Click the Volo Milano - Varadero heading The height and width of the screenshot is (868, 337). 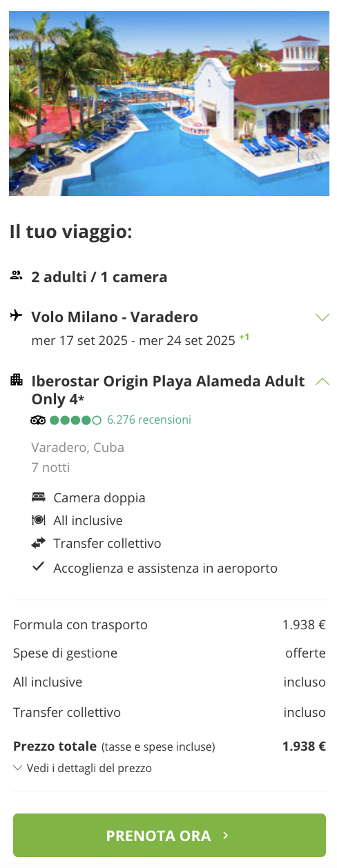click(115, 317)
